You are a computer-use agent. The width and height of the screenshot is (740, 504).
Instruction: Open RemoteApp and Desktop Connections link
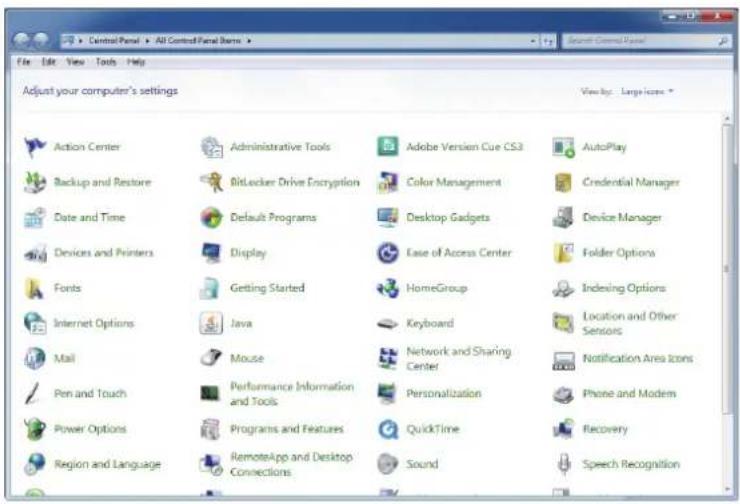tap(291, 464)
